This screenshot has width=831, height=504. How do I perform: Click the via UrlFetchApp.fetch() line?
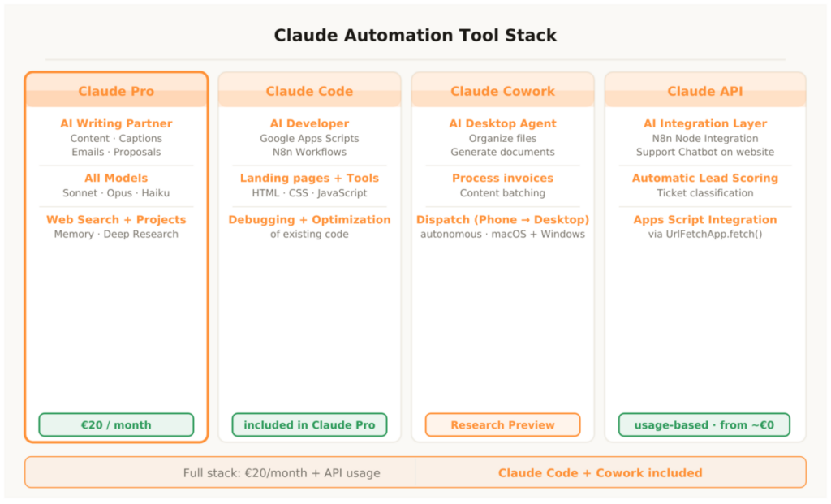coord(705,235)
